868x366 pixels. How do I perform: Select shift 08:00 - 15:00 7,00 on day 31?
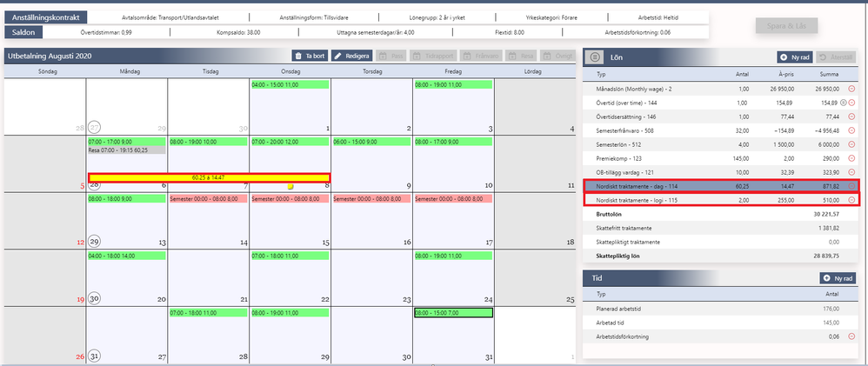pos(453,313)
